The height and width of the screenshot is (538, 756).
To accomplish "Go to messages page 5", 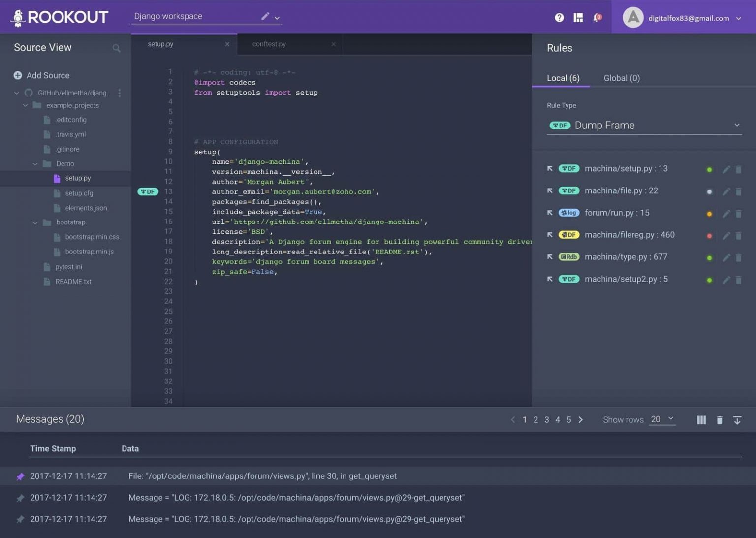I will [568, 420].
